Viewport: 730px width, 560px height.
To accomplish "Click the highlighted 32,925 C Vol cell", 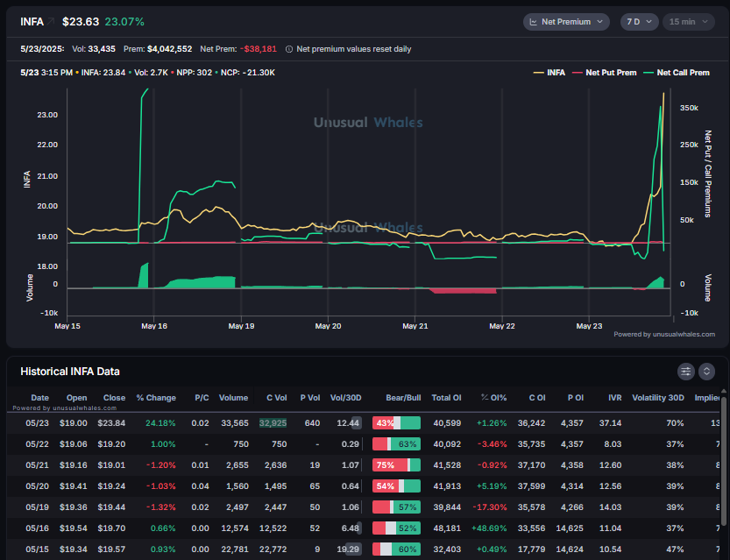I will click(x=273, y=423).
